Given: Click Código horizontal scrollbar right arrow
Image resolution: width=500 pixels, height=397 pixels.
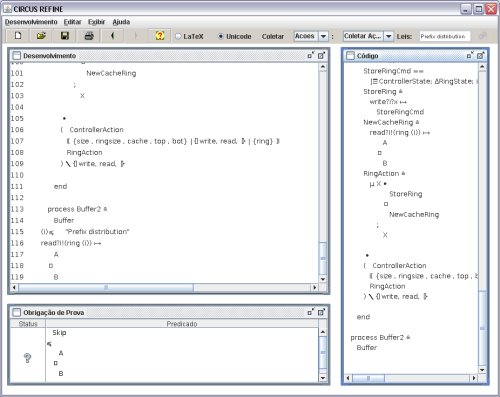Looking at the screenshot, I should point(474,378).
